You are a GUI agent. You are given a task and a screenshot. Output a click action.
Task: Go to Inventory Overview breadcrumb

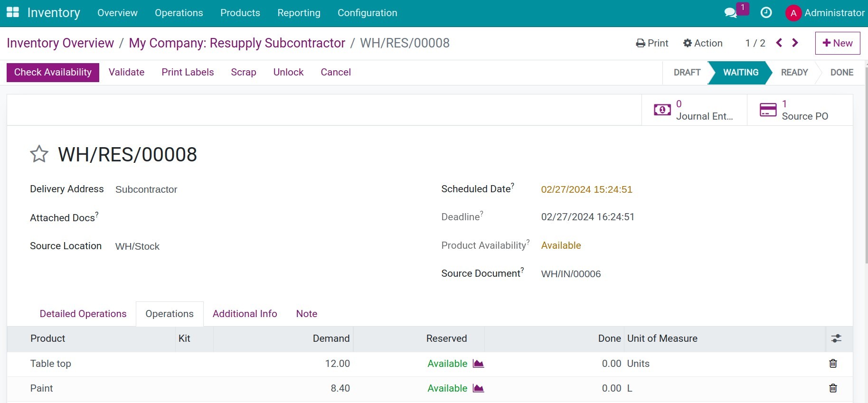[60, 43]
